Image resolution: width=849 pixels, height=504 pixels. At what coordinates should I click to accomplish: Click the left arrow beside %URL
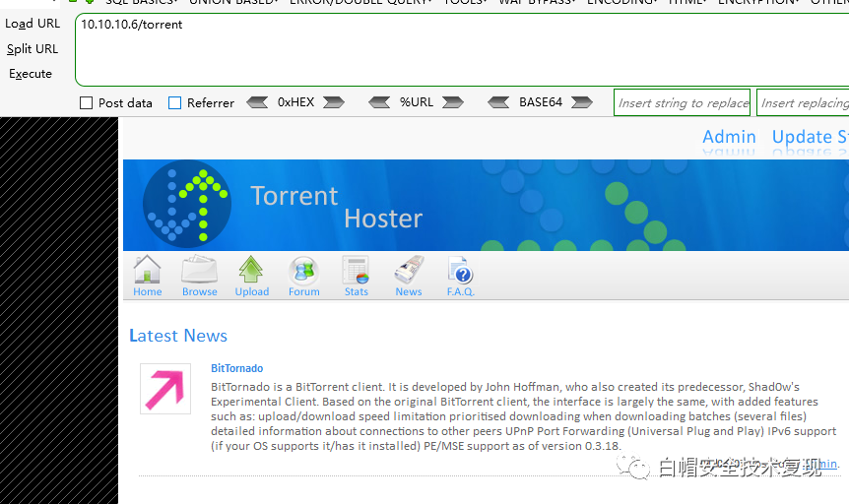tap(379, 102)
